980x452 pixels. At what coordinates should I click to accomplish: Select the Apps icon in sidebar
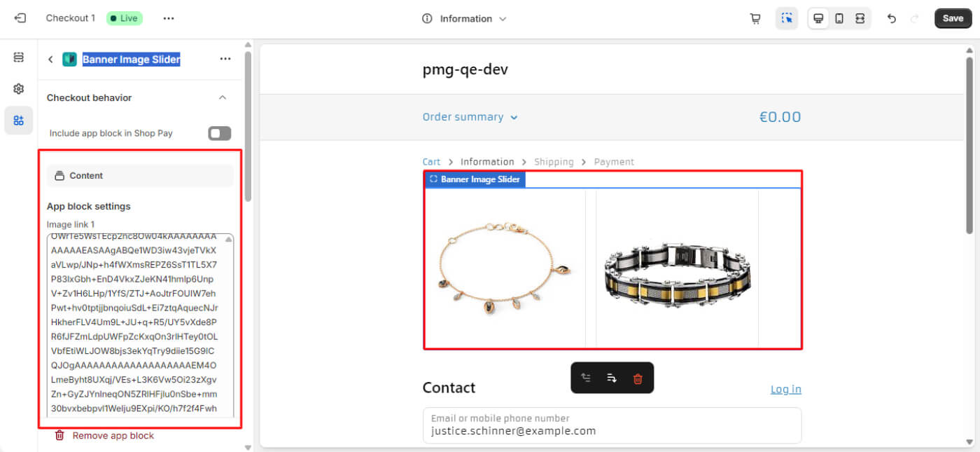(x=19, y=121)
